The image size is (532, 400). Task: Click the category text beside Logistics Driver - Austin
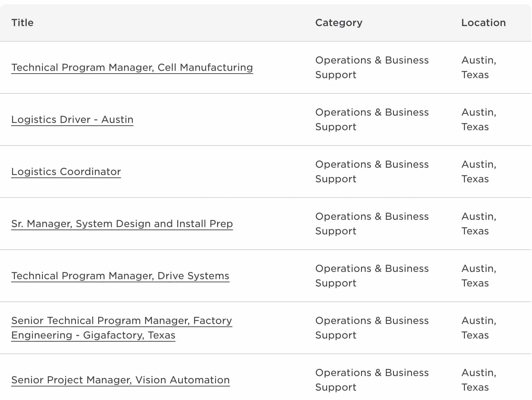coord(371,119)
